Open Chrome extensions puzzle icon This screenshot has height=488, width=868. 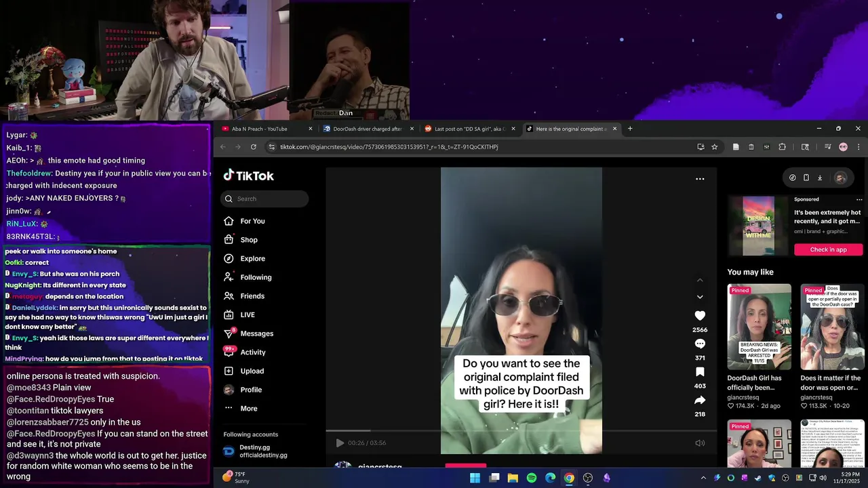(782, 146)
